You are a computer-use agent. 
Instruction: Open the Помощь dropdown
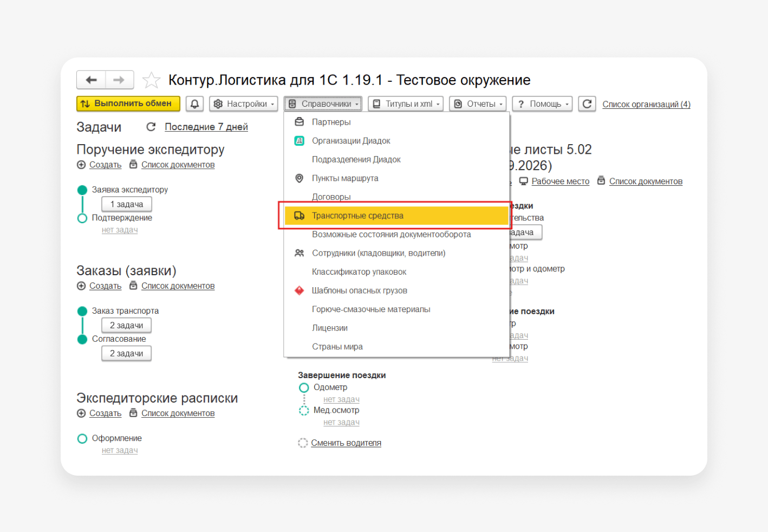click(542, 104)
